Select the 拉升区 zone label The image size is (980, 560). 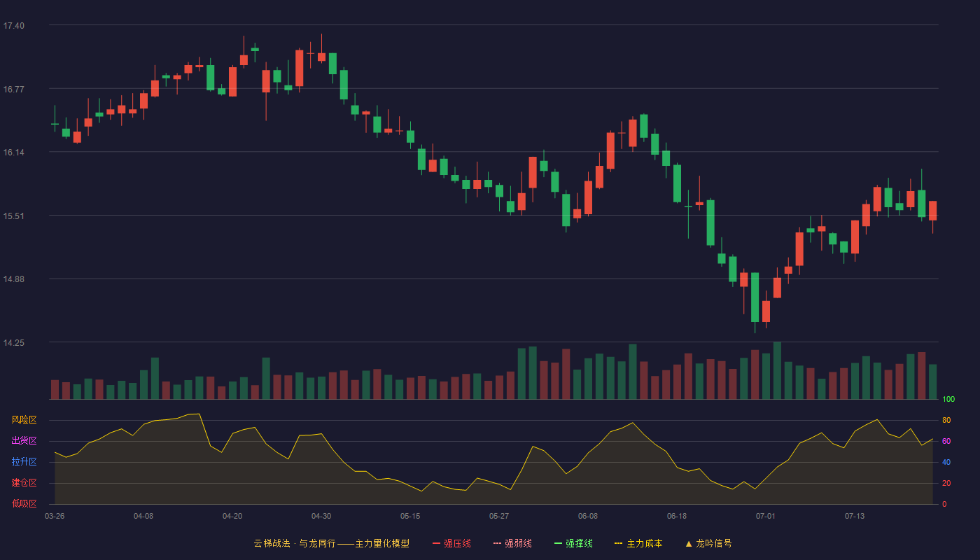pos(24,462)
